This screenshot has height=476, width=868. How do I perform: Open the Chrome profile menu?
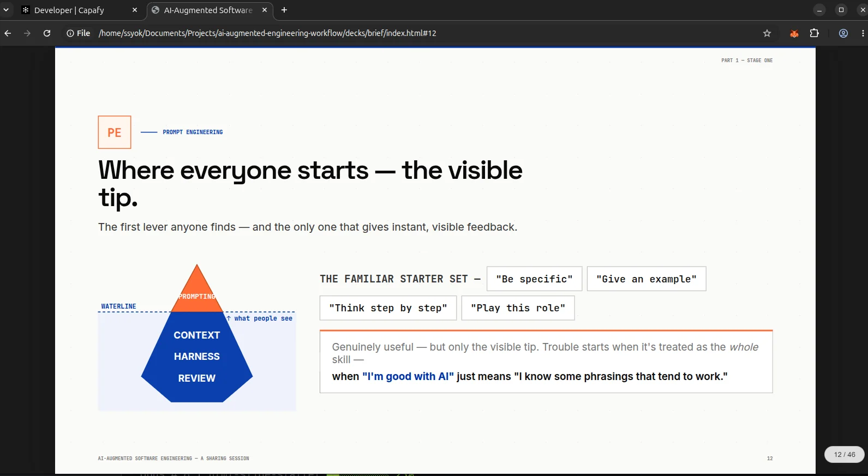[843, 33]
